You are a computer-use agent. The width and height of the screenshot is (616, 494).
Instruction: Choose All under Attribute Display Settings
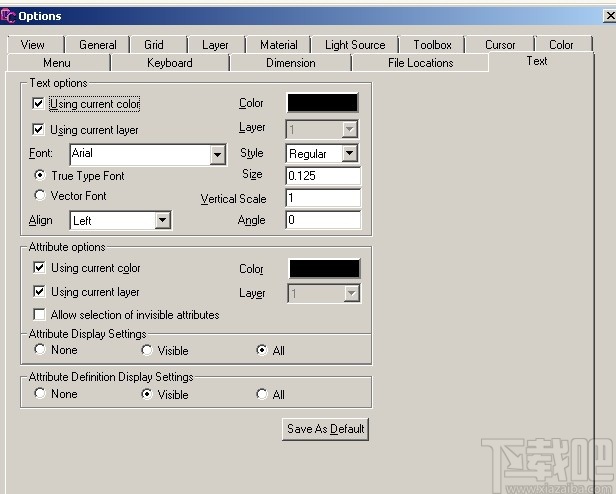coord(262,350)
